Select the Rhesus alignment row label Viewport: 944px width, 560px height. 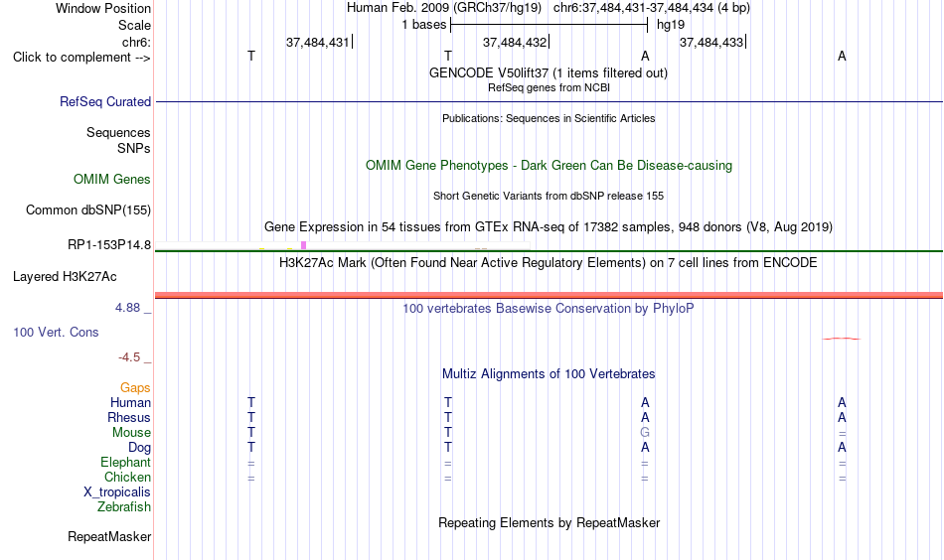click(x=129, y=417)
